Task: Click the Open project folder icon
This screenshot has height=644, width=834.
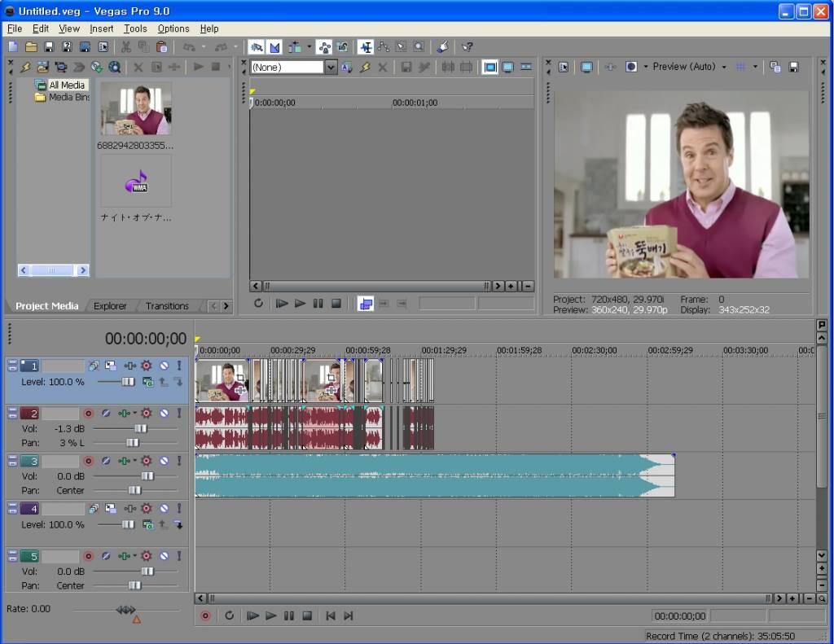Action: (32, 47)
